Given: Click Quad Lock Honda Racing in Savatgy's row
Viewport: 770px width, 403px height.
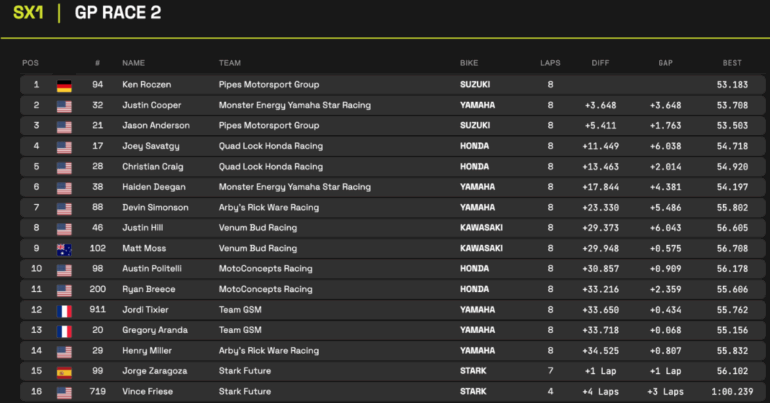Looking at the screenshot, I should (270, 147).
